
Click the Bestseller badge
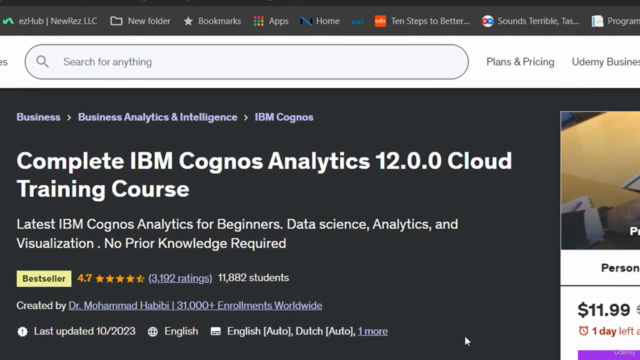click(44, 278)
